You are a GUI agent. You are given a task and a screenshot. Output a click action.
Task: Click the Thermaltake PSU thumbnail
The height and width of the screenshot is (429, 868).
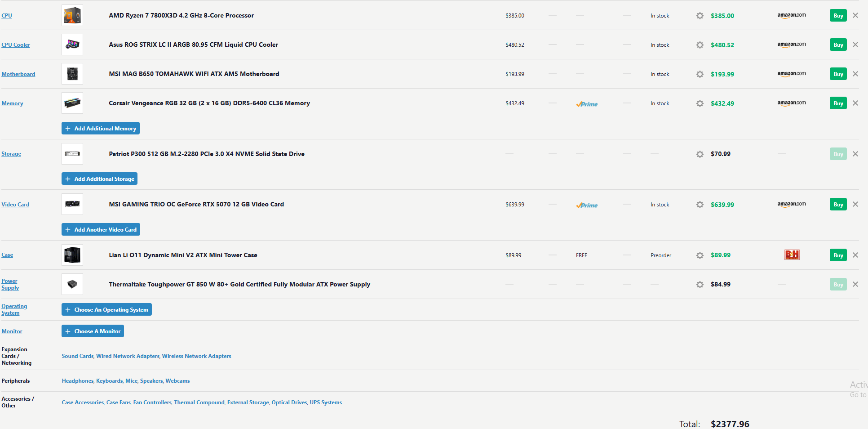[72, 284]
